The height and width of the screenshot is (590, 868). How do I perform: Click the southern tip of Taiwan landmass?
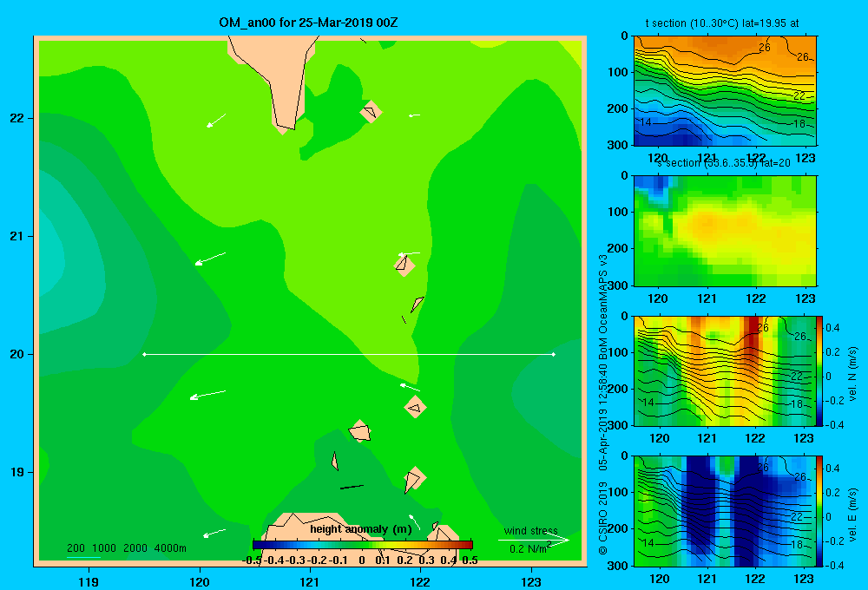pyautogui.click(x=286, y=129)
